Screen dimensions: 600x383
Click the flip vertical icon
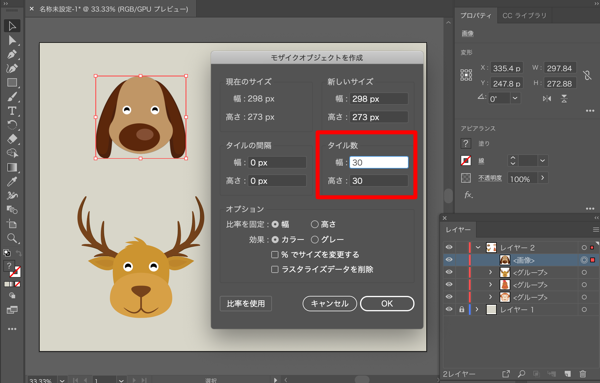(564, 99)
